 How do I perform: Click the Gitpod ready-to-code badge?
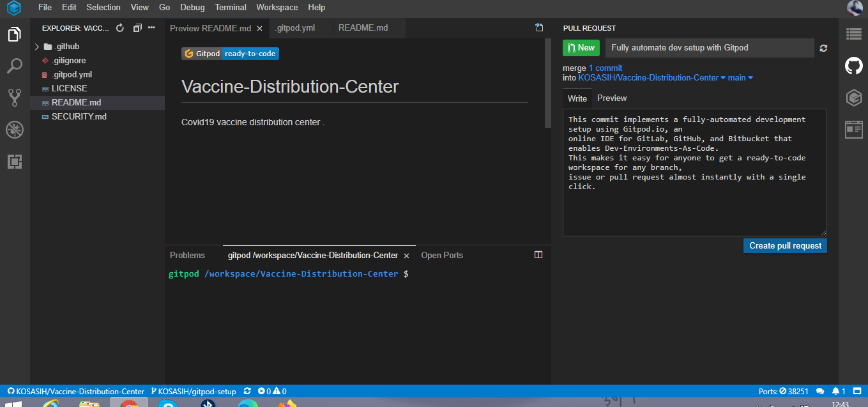[231, 54]
